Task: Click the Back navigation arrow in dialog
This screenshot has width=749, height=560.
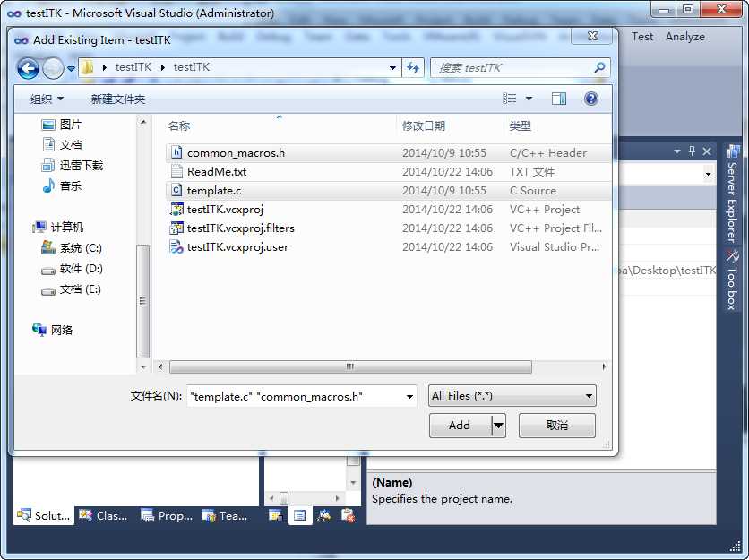Action: [x=28, y=69]
